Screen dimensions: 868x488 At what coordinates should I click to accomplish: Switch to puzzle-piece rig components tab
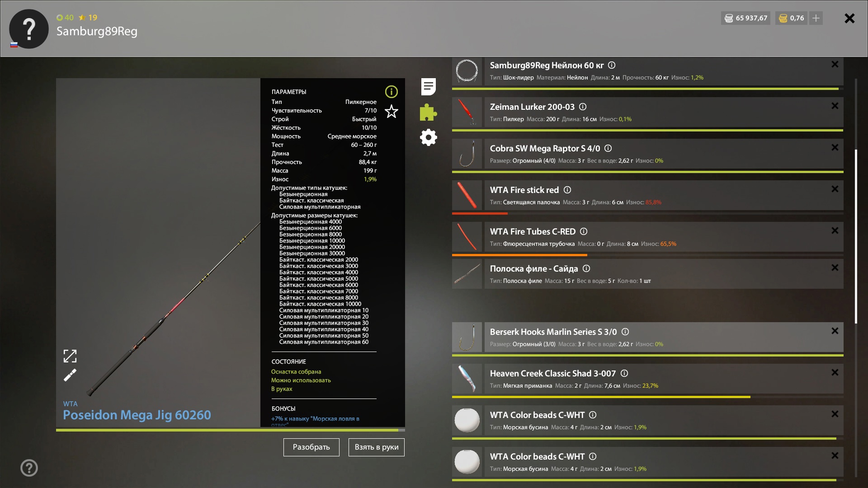(428, 112)
